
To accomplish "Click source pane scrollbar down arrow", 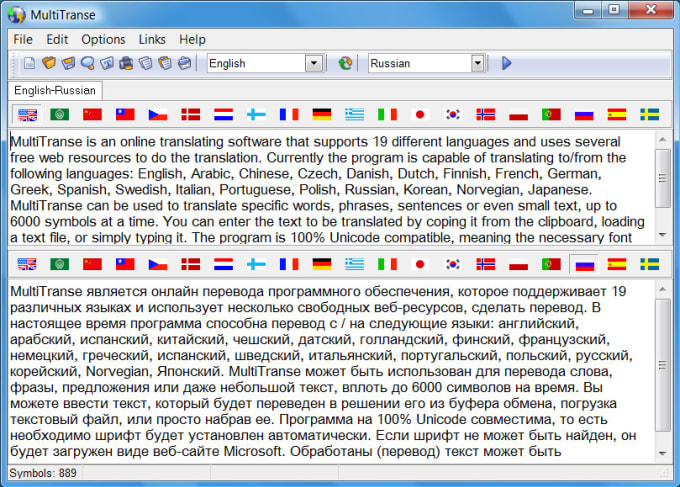I will (662, 235).
